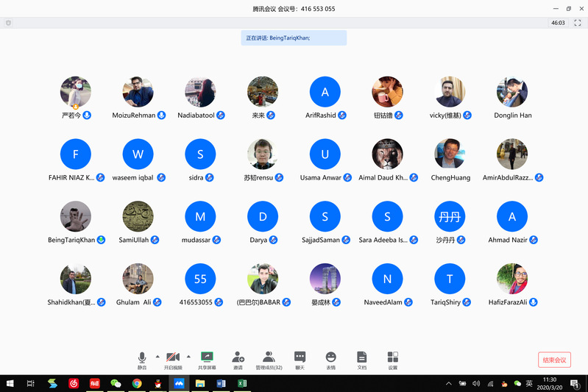Open Excel from the Windows taskbar
Image resolution: width=588 pixels, height=392 pixels.
pyautogui.click(x=241, y=383)
